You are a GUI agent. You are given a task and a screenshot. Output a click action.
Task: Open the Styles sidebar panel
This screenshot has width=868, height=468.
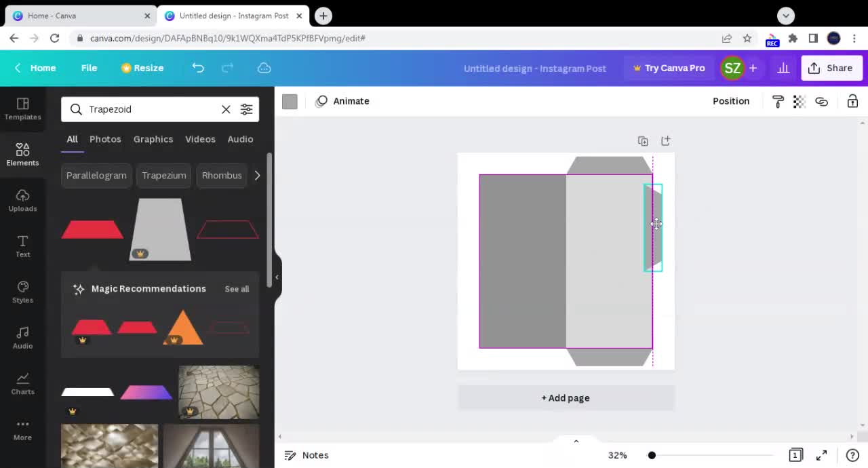22,292
